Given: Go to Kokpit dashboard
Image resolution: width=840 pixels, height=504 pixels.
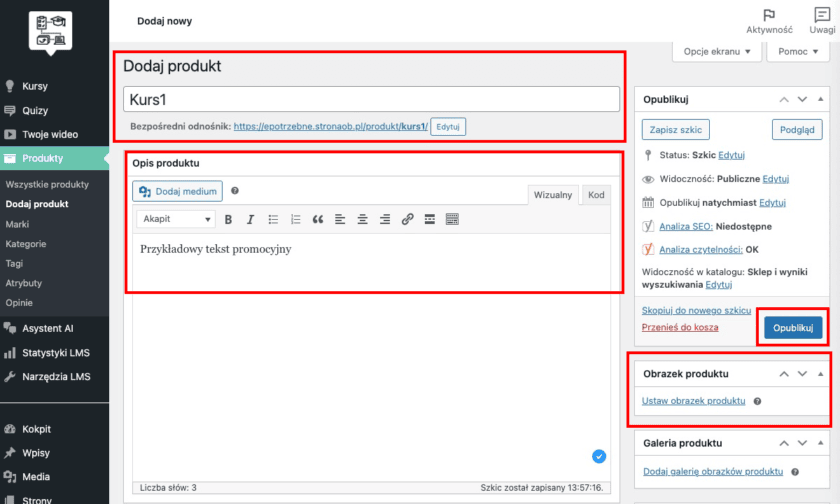Looking at the screenshot, I should 54,429.
